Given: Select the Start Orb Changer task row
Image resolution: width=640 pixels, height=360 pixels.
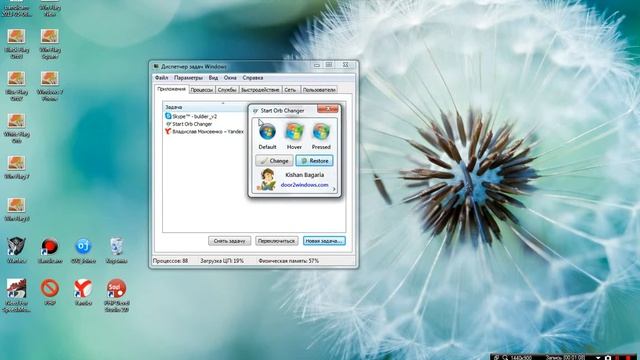Looking at the screenshot, I should [205, 124].
